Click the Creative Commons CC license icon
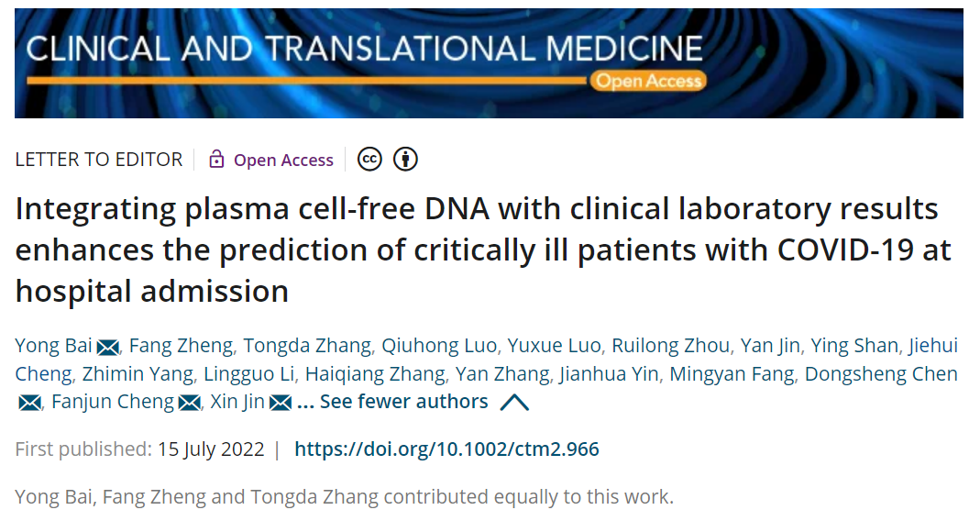This screenshot has width=980, height=521. coord(369,160)
